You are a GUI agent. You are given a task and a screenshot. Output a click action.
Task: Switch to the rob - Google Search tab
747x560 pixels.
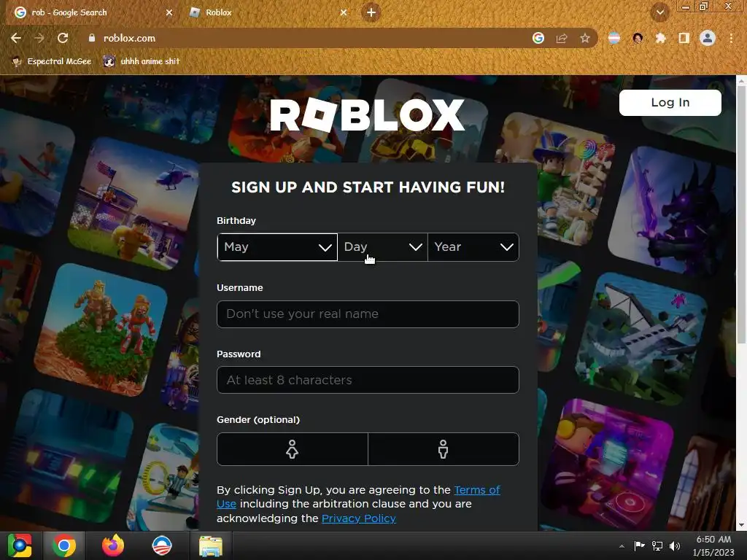(x=93, y=12)
